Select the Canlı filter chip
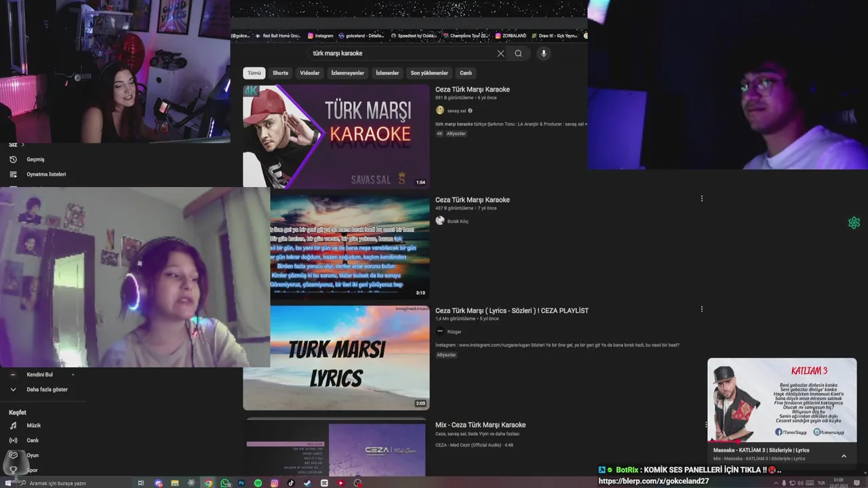 [x=466, y=73]
